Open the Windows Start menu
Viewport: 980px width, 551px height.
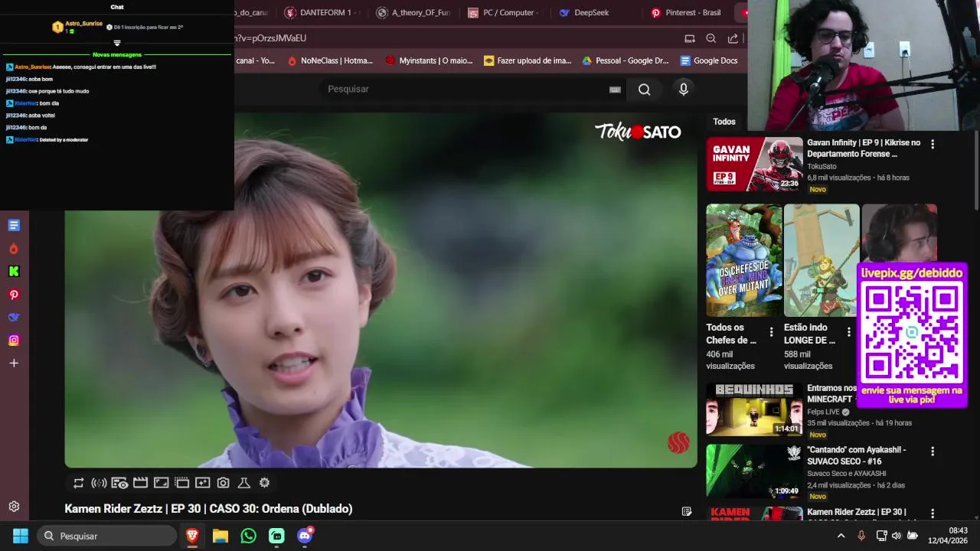pyautogui.click(x=20, y=536)
